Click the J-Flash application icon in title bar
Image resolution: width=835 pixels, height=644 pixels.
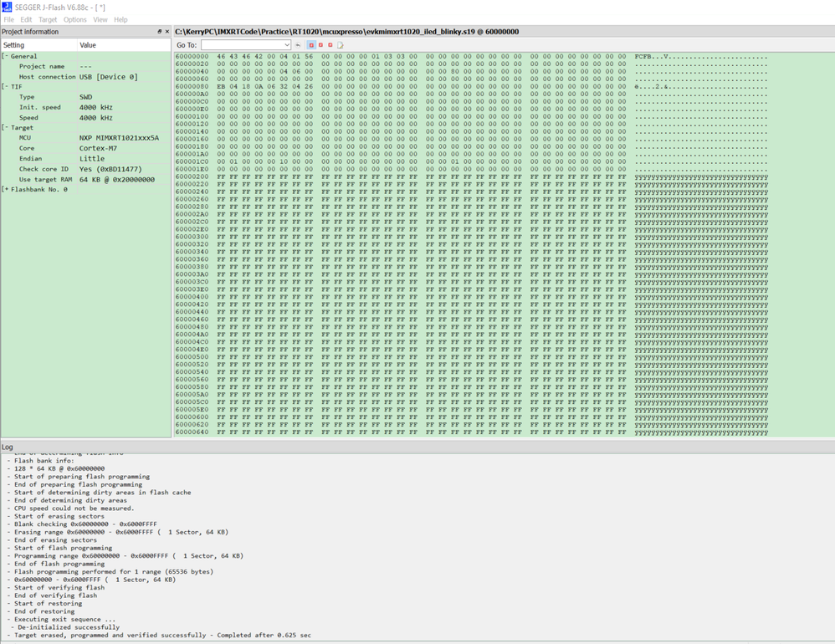pos(6,6)
